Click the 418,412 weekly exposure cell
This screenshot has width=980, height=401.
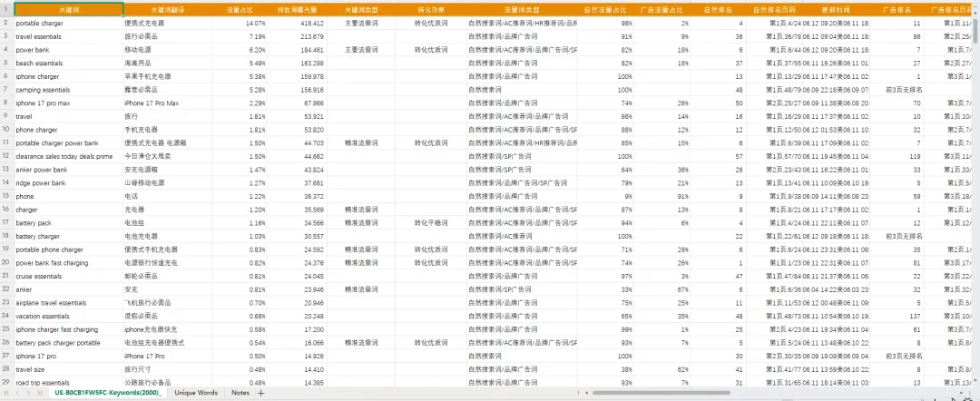coord(297,23)
